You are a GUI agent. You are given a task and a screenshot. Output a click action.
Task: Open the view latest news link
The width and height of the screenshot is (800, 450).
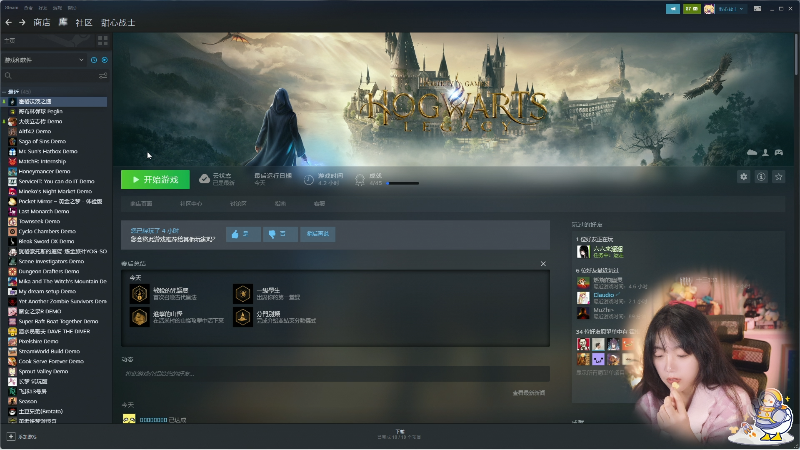(529, 393)
